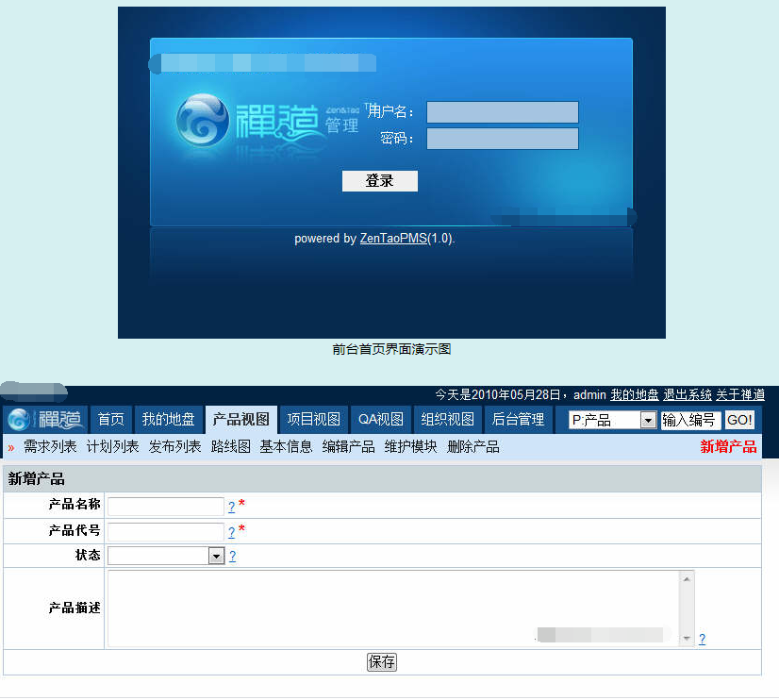Select the 产品视图 tab
This screenshot has width=779, height=700.
tap(240, 420)
